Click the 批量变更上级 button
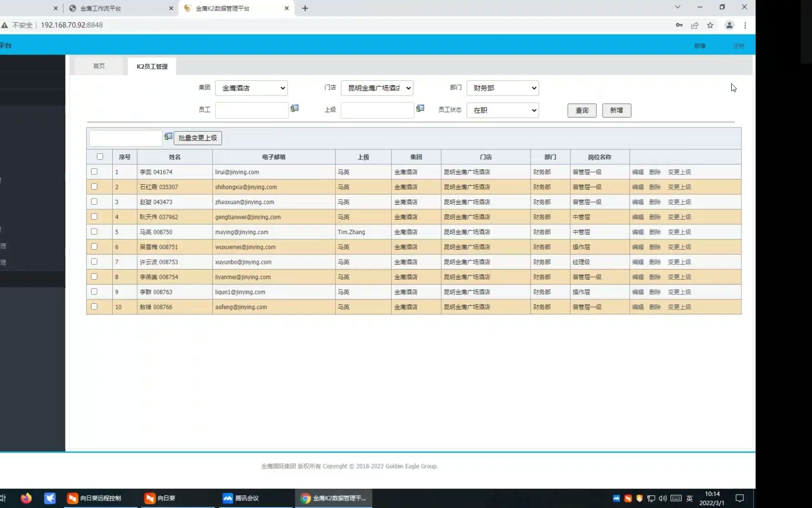This screenshot has width=812, height=508. (x=198, y=138)
